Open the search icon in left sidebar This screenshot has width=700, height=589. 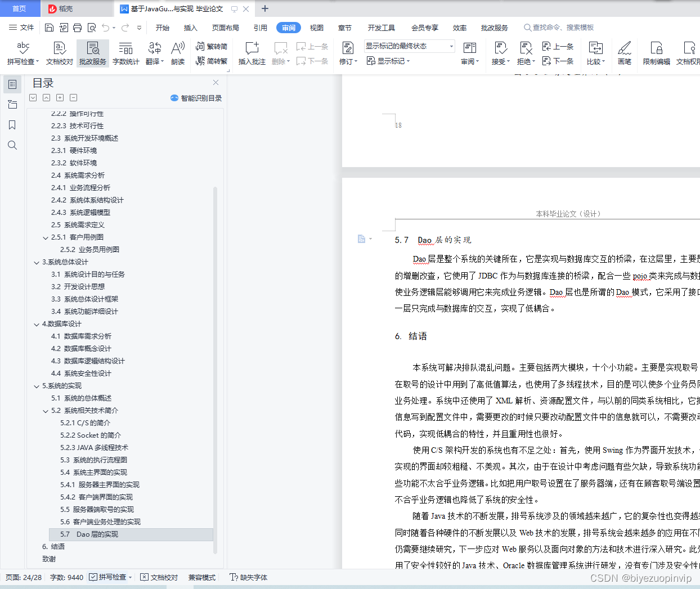12,145
